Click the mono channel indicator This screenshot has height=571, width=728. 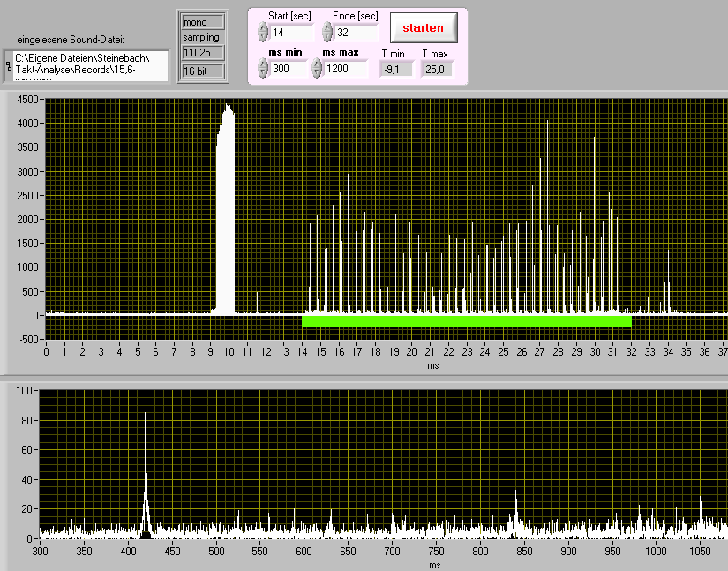click(x=200, y=21)
